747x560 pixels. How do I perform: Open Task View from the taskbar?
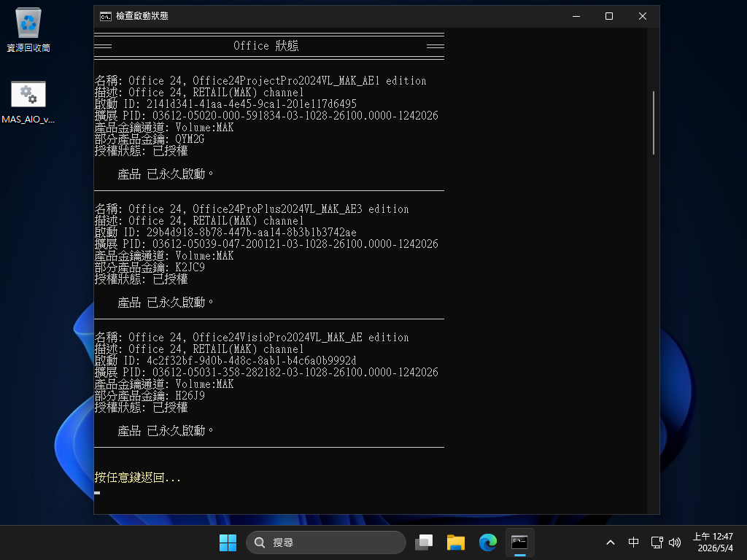pyautogui.click(x=424, y=542)
